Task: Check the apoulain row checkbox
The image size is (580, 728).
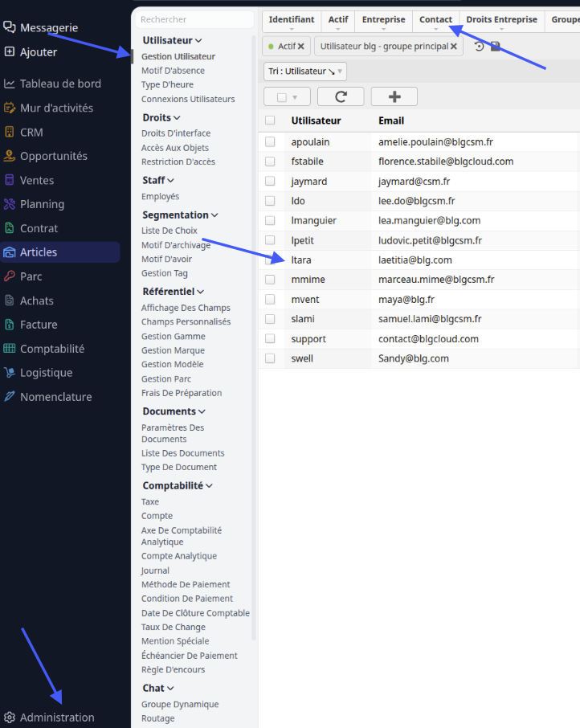Action: pyautogui.click(x=270, y=141)
